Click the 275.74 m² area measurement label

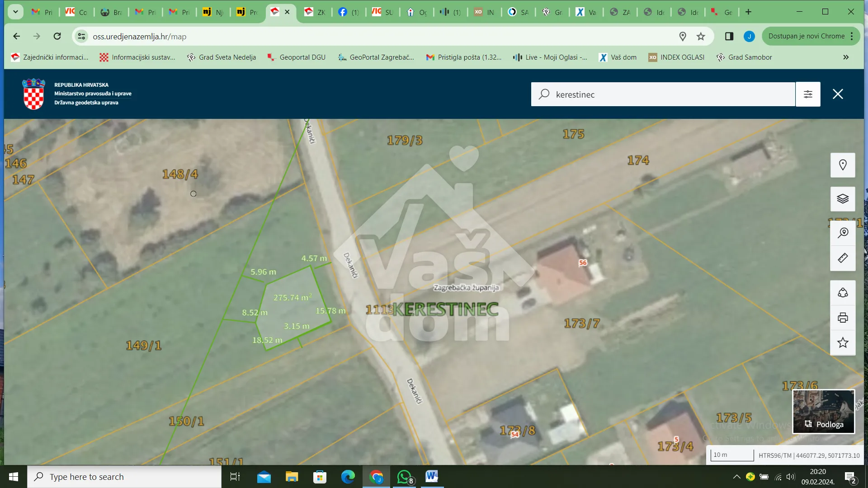(x=292, y=297)
